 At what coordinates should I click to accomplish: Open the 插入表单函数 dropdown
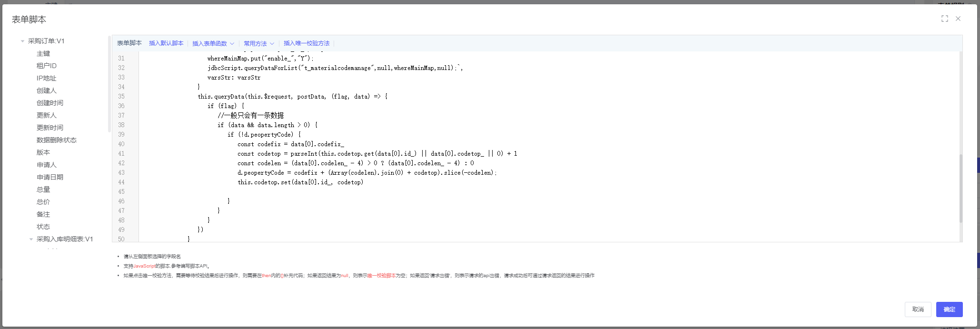click(213, 43)
